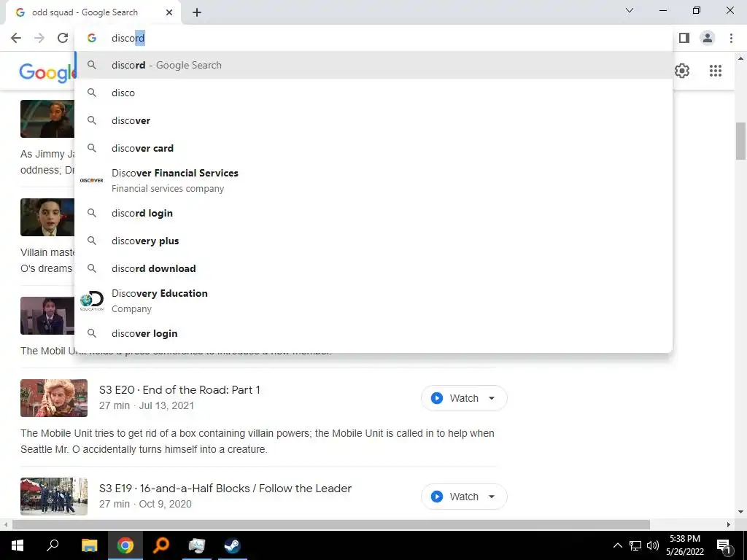
Task: Click the scroll-down arrow of vertical scrollbar
Action: [x=740, y=513]
